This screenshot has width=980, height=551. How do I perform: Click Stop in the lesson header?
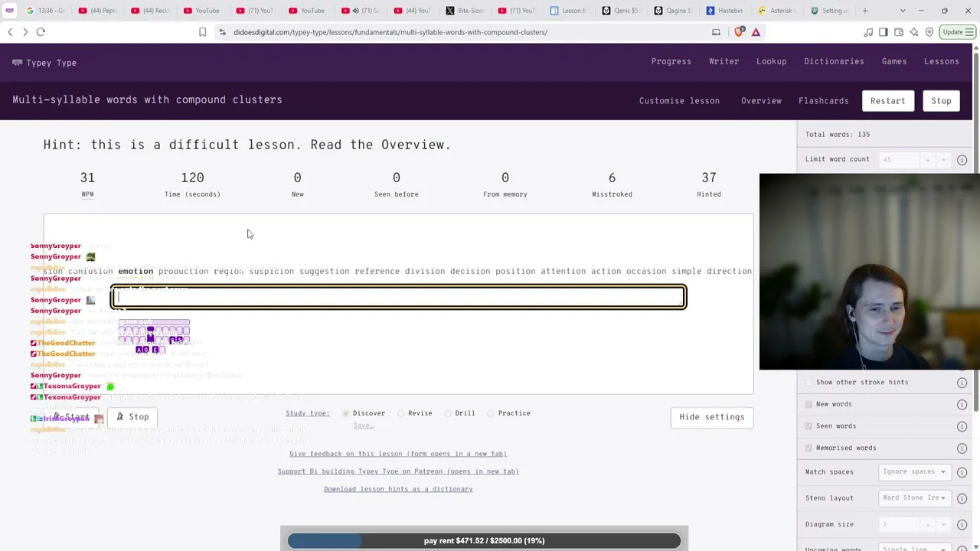941,101
